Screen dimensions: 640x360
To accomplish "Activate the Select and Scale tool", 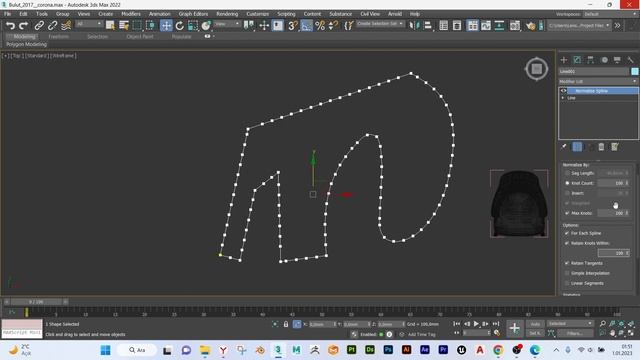I will point(193,26).
